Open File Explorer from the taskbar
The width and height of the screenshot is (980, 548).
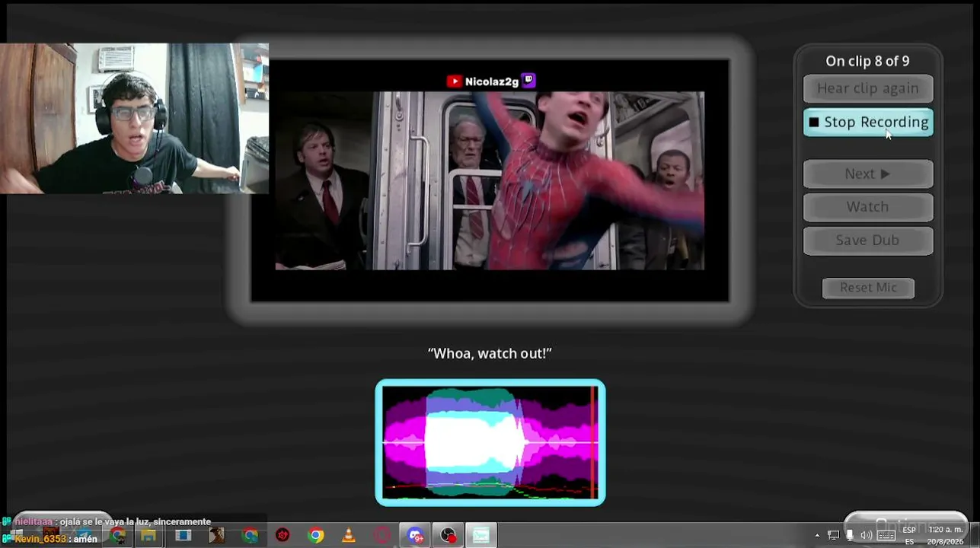coord(148,535)
